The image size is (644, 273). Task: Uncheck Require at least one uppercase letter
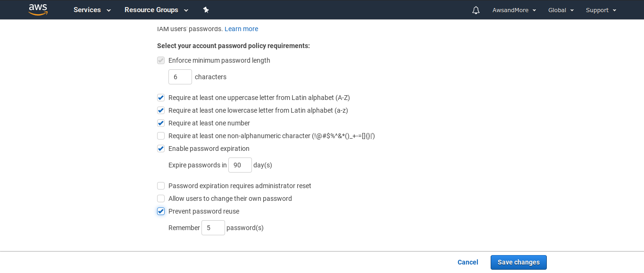(x=161, y=98)
